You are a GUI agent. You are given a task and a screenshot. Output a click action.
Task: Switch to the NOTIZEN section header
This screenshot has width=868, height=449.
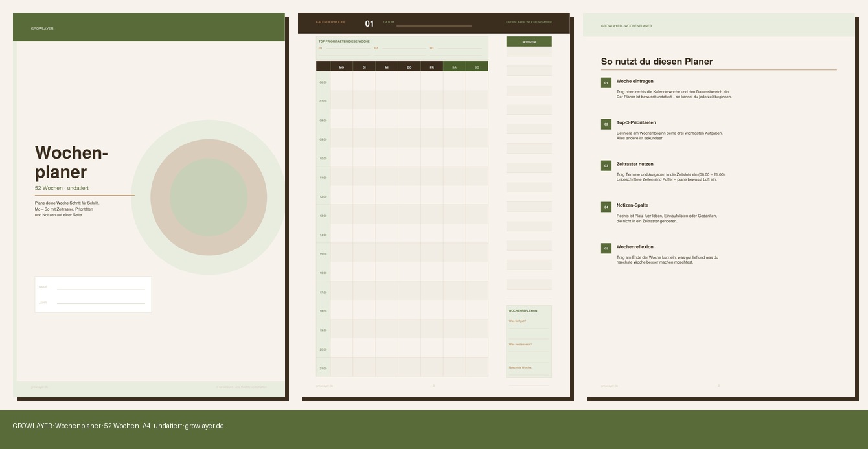[529, 41]
